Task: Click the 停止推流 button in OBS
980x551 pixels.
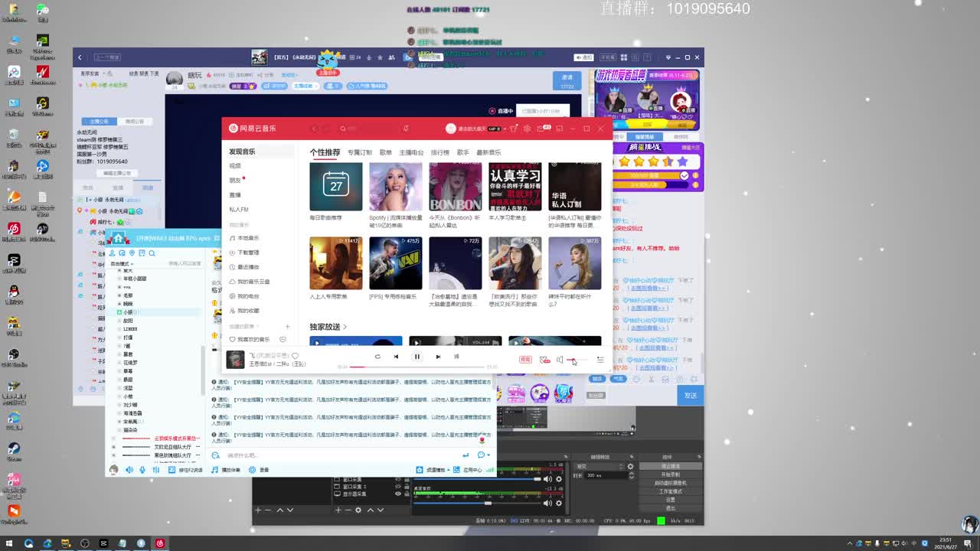Action: (x=671, y=466)
